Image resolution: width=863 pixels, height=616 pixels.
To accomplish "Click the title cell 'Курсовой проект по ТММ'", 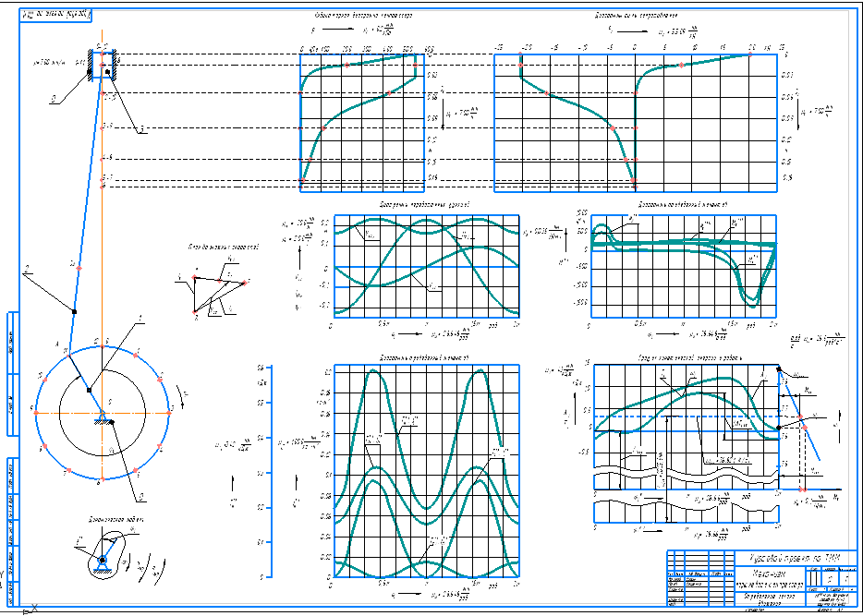I will (x=795, y=558).
